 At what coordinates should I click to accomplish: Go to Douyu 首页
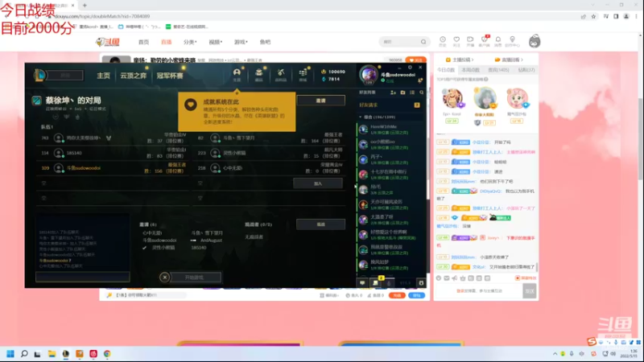point(143,42)
